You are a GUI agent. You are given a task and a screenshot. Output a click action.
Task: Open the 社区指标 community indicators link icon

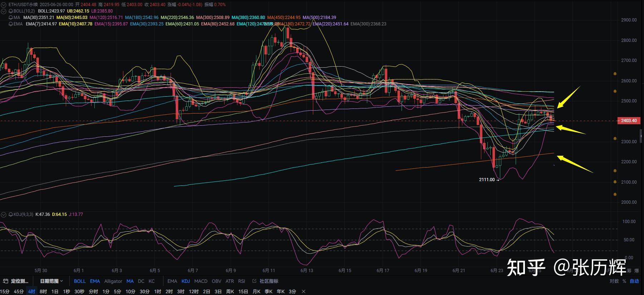(x=254, y=281)
